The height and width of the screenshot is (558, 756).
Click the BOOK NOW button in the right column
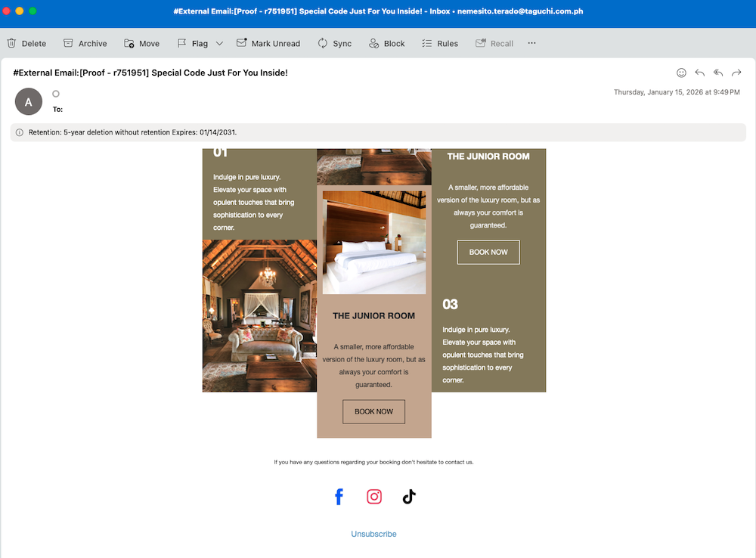pos(488,253)
